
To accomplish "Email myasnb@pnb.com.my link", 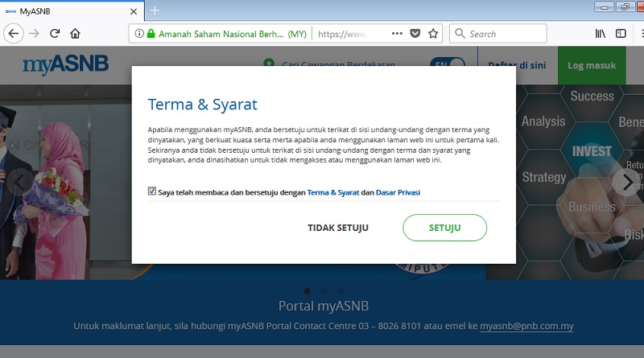I will 526,326.
